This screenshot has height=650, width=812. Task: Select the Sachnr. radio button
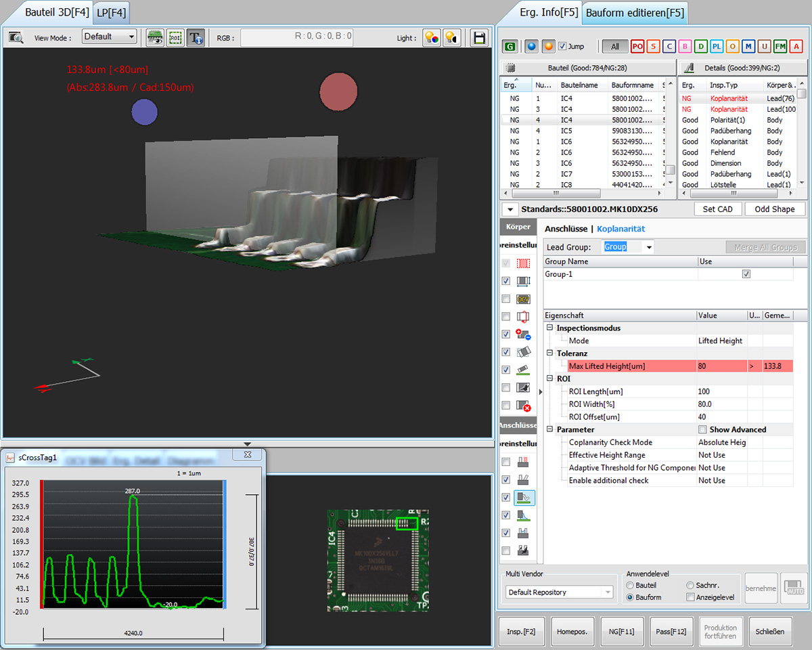coord(690,585)
